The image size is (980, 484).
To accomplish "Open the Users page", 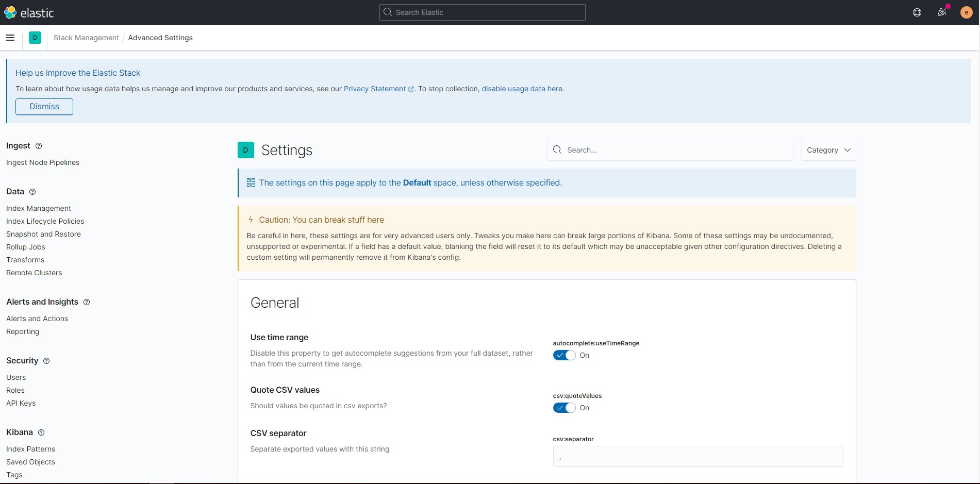I will click(16, 377).
